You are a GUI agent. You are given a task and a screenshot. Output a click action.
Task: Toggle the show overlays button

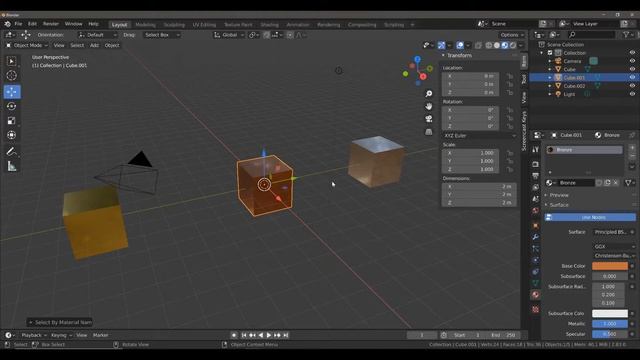(x=460, y=45)
